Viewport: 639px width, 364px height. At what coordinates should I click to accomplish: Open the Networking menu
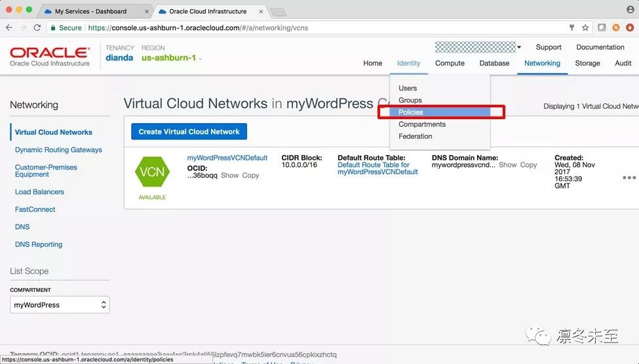542,63
